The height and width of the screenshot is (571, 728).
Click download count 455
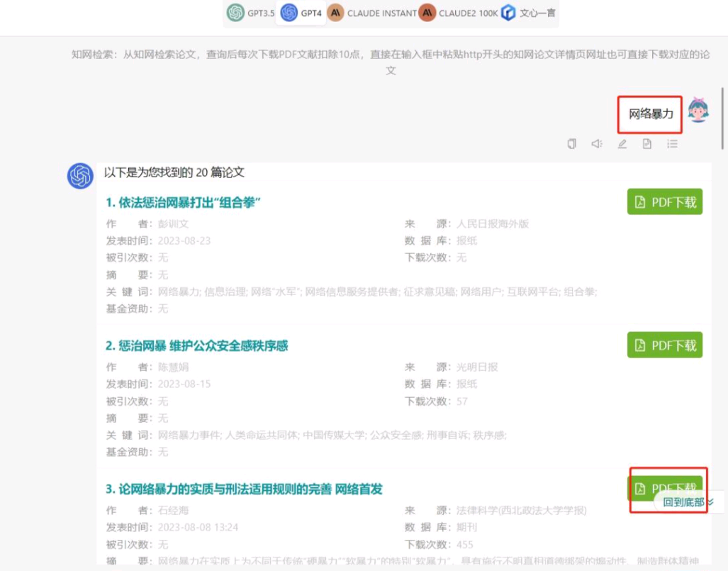coord(465,544)
